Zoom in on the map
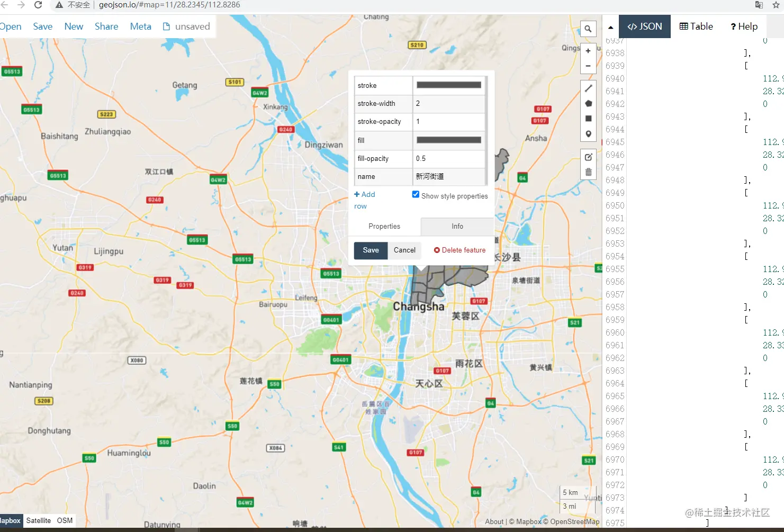The height and width of the screenshot is (532, 784). click(588, 51)
